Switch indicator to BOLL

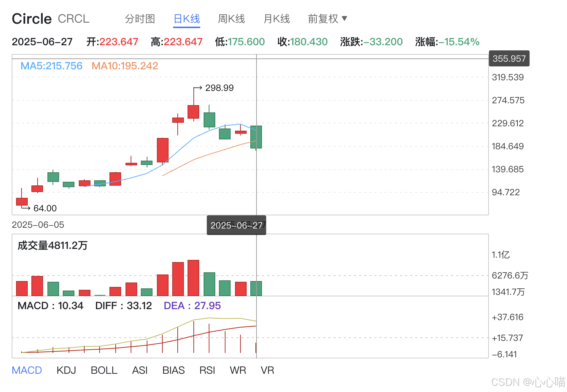(104, 370)
